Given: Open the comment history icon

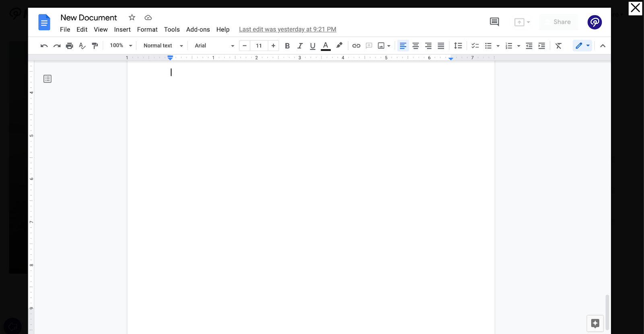Looking at the screenshot, I should click(494, 22).
